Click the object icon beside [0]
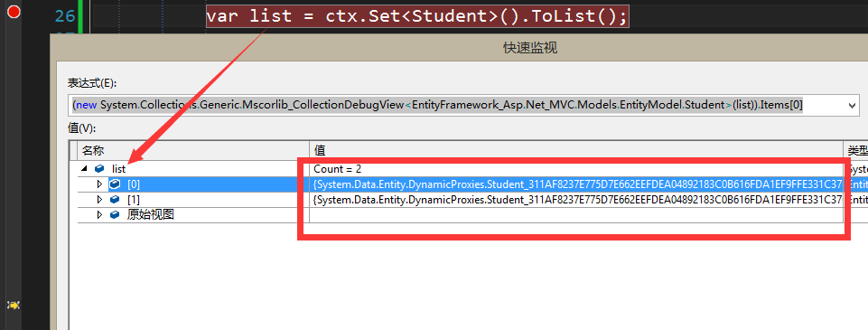This screenshot has height=330, width=868. click(115, 184)
